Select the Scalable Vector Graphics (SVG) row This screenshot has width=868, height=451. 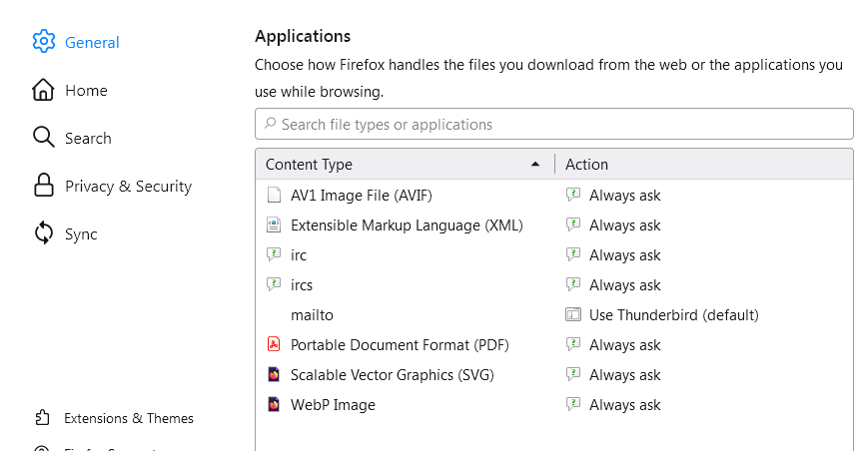click(554, 374)
